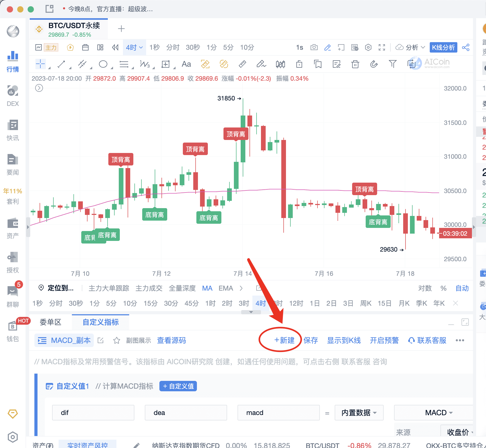
Task: Click + 自定义值 add button
Action: point(178,386)
